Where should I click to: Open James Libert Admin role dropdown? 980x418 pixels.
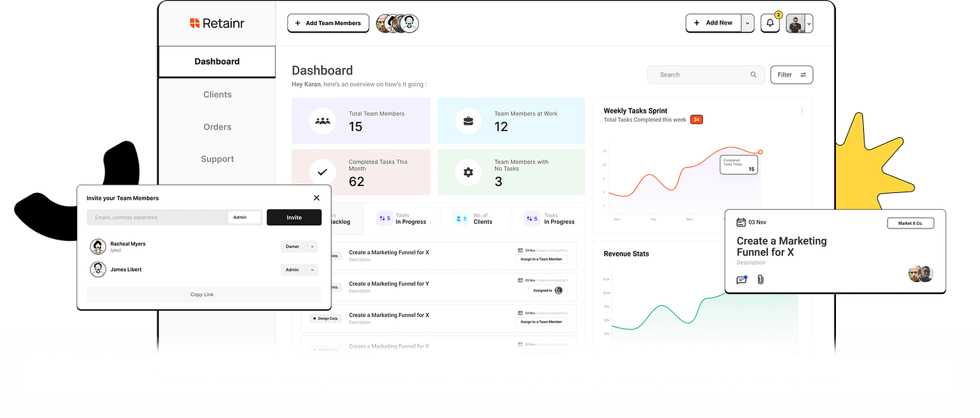tap(299, 270)
